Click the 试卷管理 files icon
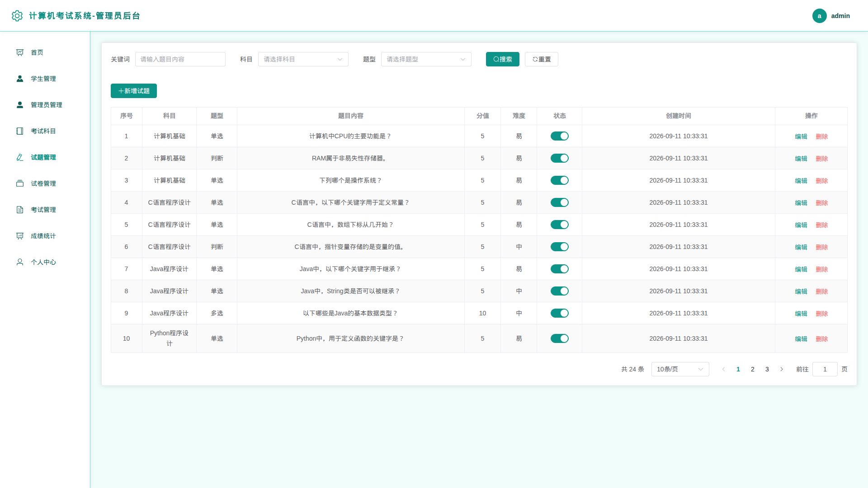The width and height of the screenshot is (868, 488). coord(20,183)
